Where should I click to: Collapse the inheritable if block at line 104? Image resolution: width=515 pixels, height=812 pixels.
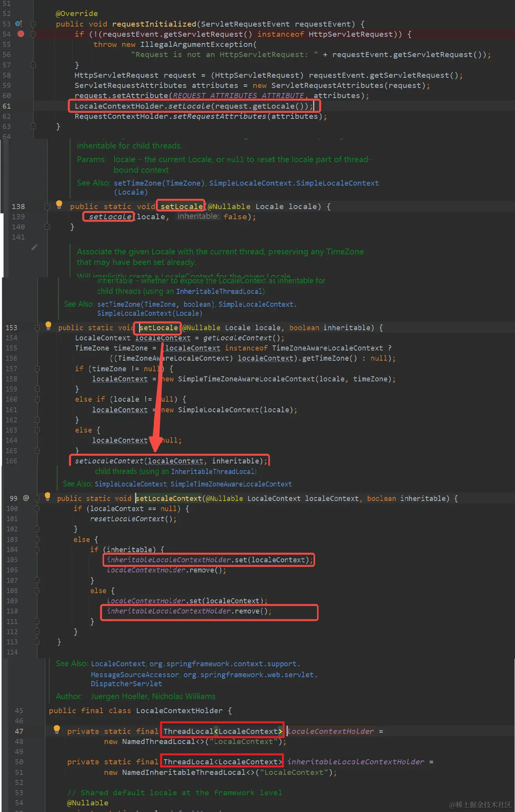[37, 550]
